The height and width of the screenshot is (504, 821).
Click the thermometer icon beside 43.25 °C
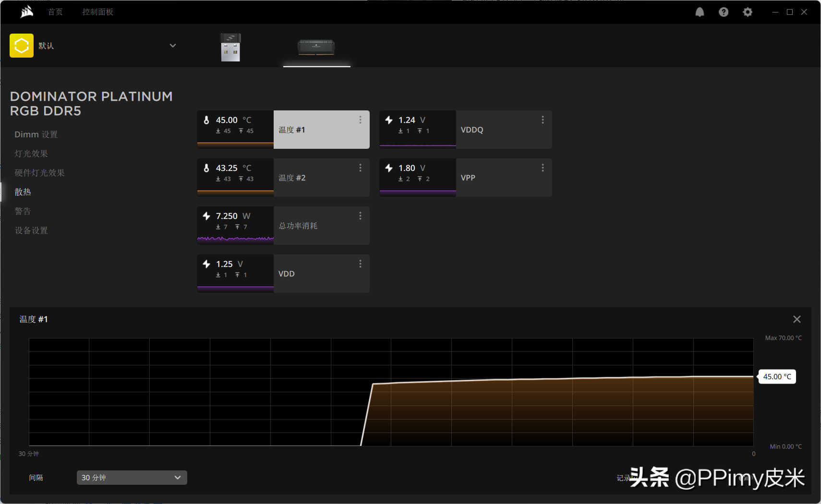(206, 168)
